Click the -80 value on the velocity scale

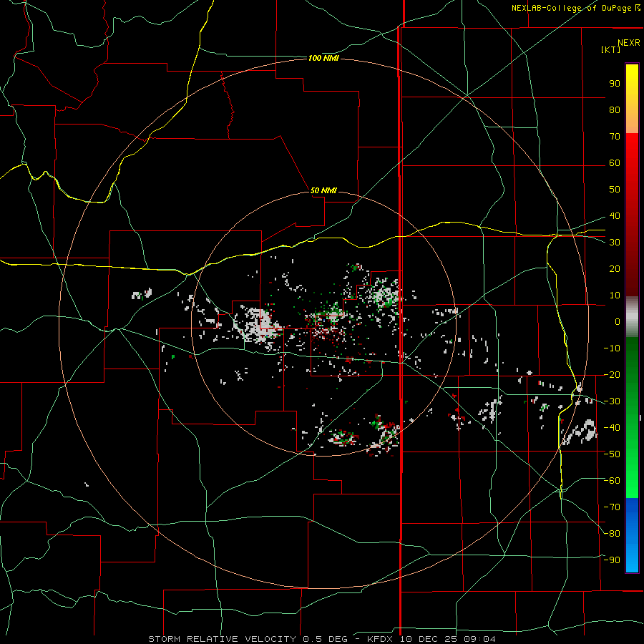pos(612,534)
